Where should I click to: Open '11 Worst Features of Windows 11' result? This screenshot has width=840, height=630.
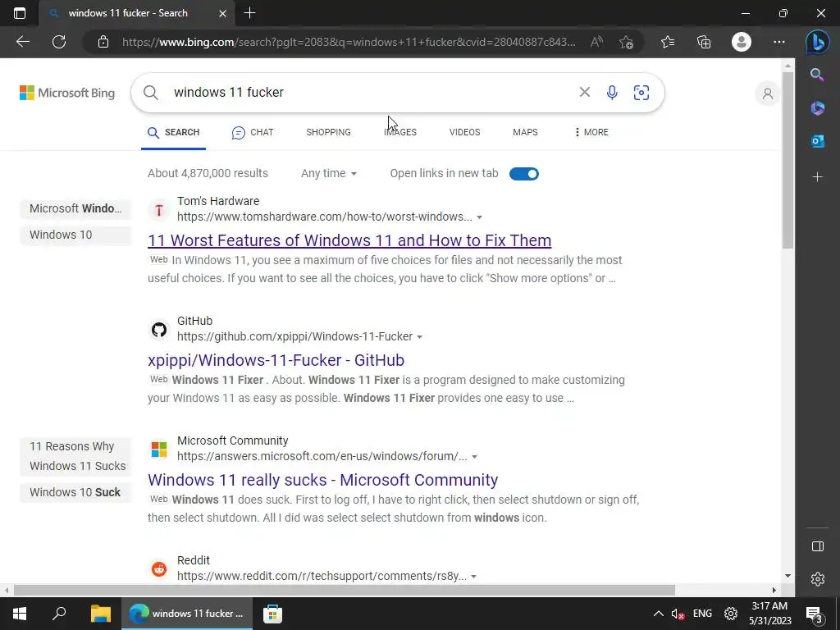(x=349, y=240)
